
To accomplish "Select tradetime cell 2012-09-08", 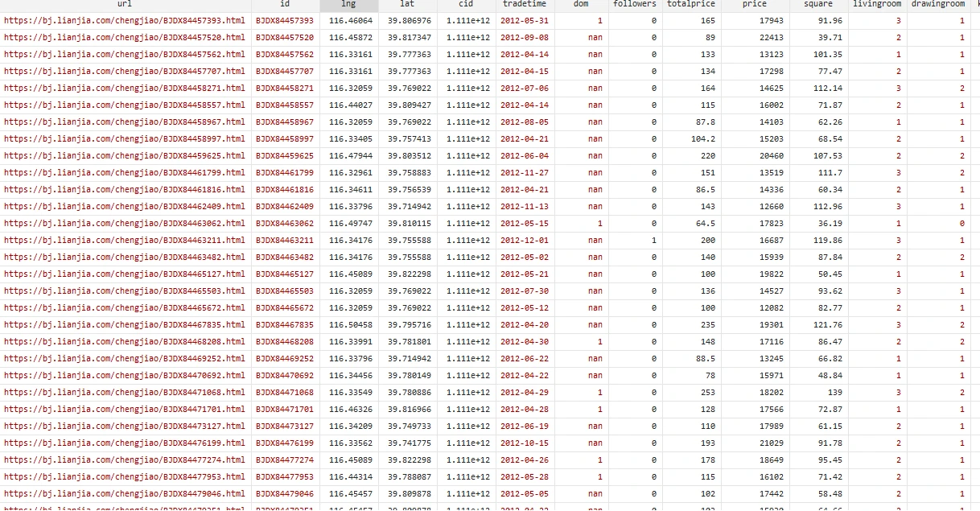I will pos(525,38).
